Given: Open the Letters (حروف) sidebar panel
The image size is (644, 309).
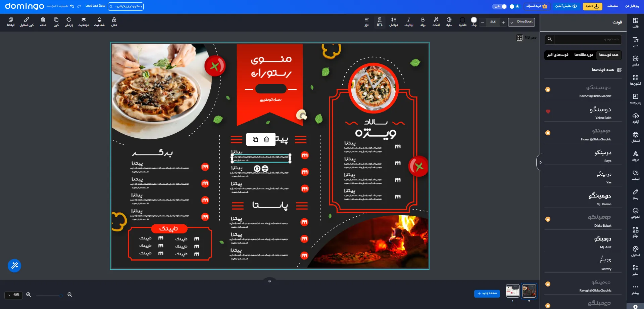Looking at the screenshot, I should point(635,156).
